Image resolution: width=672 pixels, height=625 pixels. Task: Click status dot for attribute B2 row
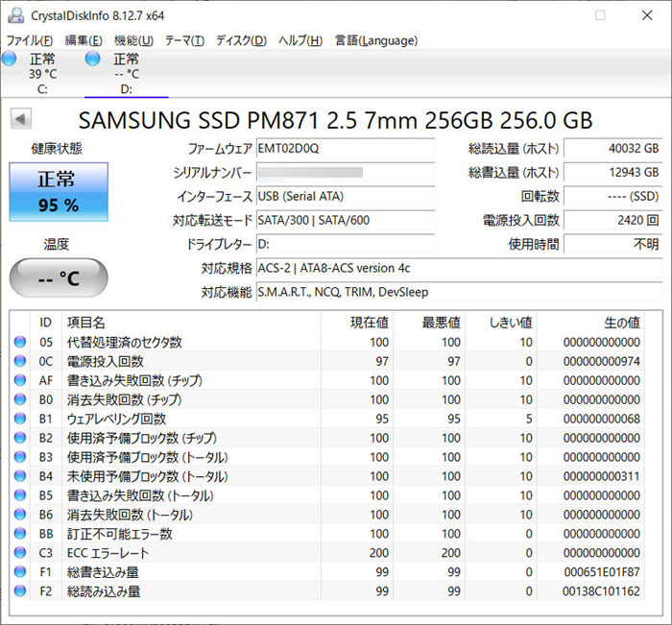20,437
